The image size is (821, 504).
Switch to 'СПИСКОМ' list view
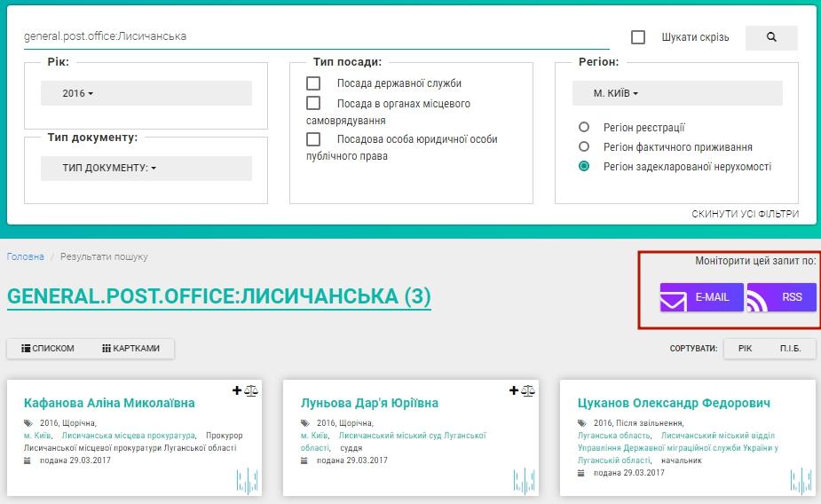coord(48,349)
